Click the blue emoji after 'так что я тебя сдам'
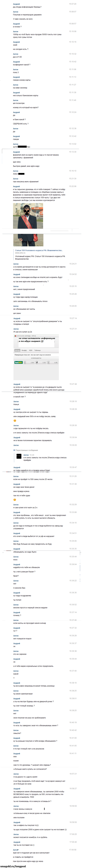 point(15,499)
